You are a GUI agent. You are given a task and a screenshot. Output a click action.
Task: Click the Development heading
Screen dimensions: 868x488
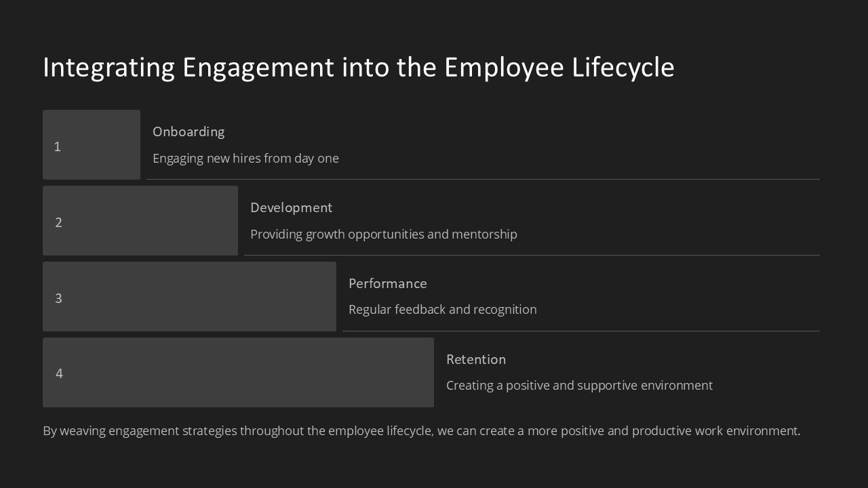(x=291, y=207)
